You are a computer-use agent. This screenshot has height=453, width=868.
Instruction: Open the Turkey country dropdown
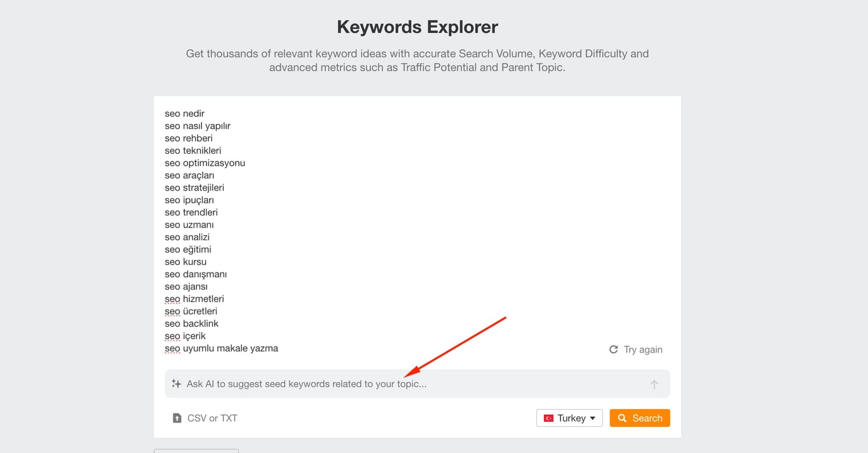(569, 418)
